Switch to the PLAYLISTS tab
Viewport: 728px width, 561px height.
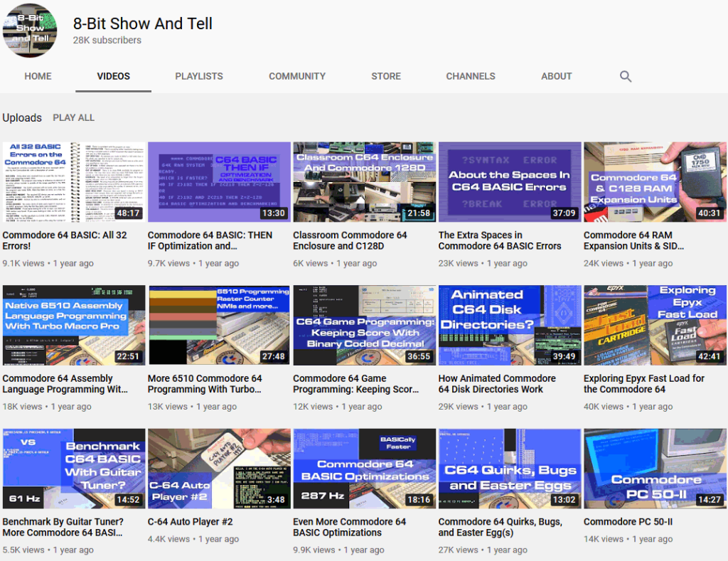pyautogui.click(x=199, y=76)
